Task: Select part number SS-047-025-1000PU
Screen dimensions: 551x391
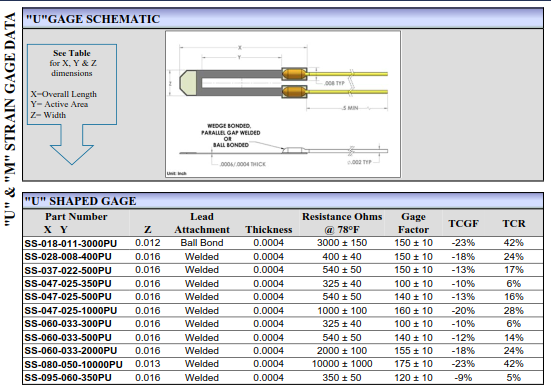Action: pyautogui.click(x=71, y=311)
